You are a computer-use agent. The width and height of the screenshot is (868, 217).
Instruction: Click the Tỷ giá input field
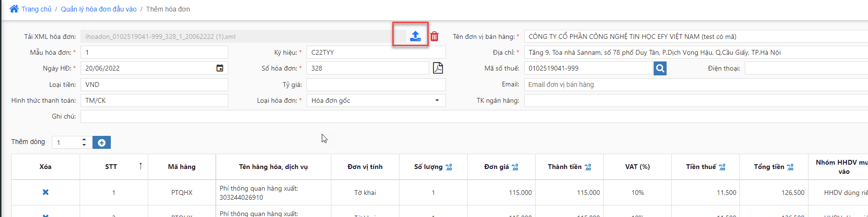(x=376, y=84)
